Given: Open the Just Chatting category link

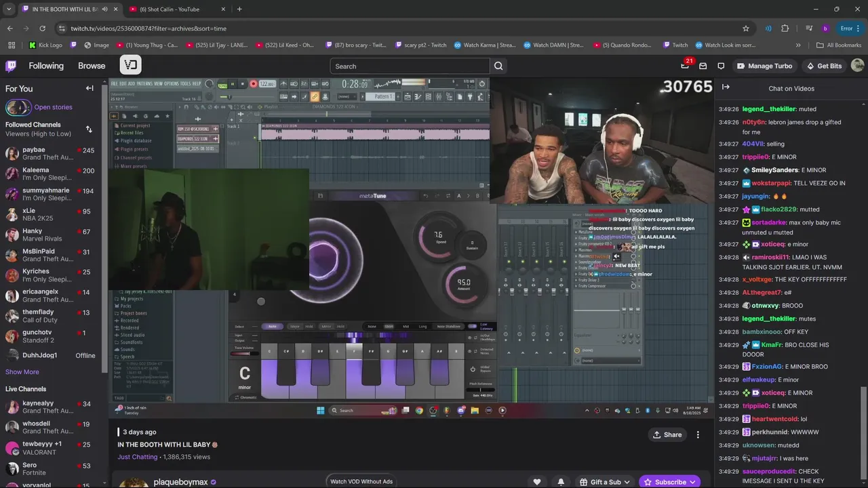Looking at the screenshot, I should (138, 457).
